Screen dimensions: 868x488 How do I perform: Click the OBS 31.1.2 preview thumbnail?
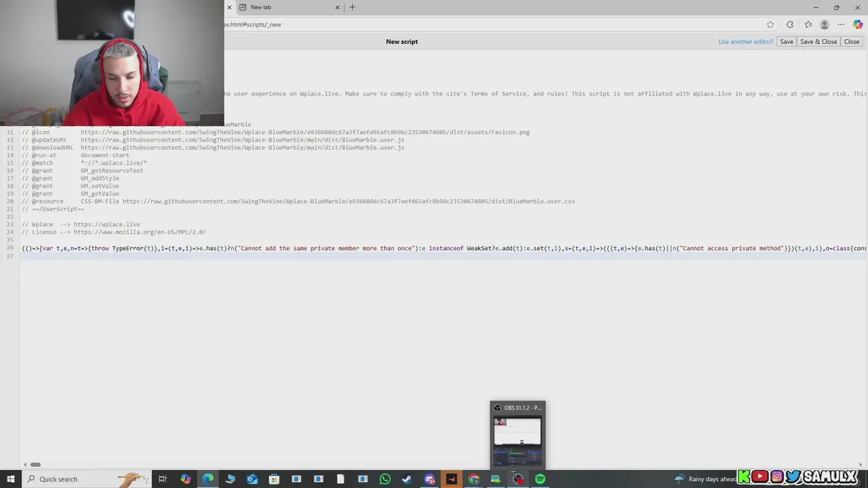(517, 441)
